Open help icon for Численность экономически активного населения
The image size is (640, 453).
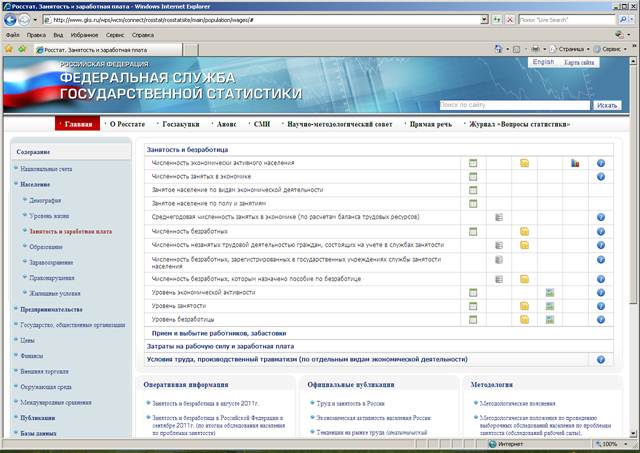[601, 163]
